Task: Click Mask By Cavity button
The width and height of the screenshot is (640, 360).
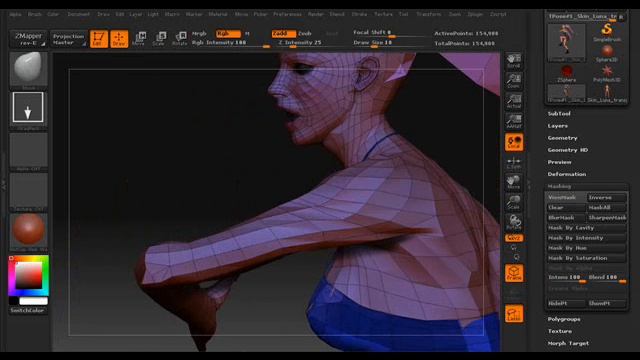Action: (587, 228)
